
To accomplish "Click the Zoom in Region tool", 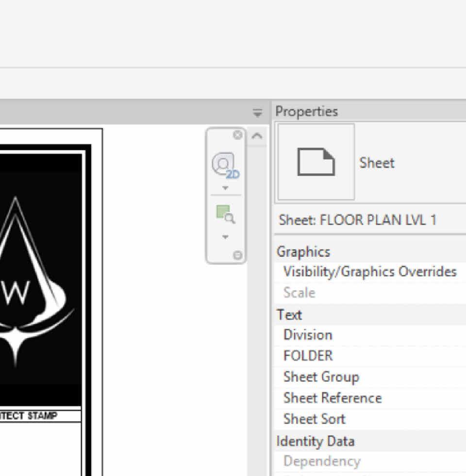I will click(225, 214).
